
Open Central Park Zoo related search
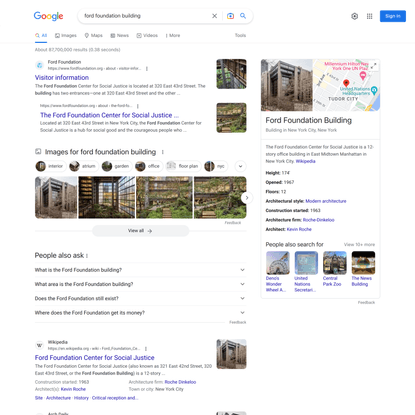tap(334, 269)
